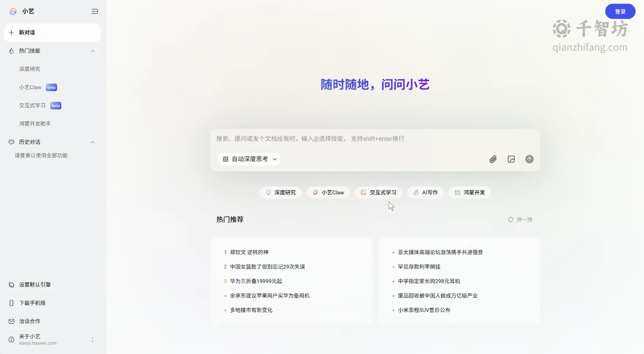Open 下载手机版 link
The width and height of the screenshot is (644, 354).
(x=32, y=303)
